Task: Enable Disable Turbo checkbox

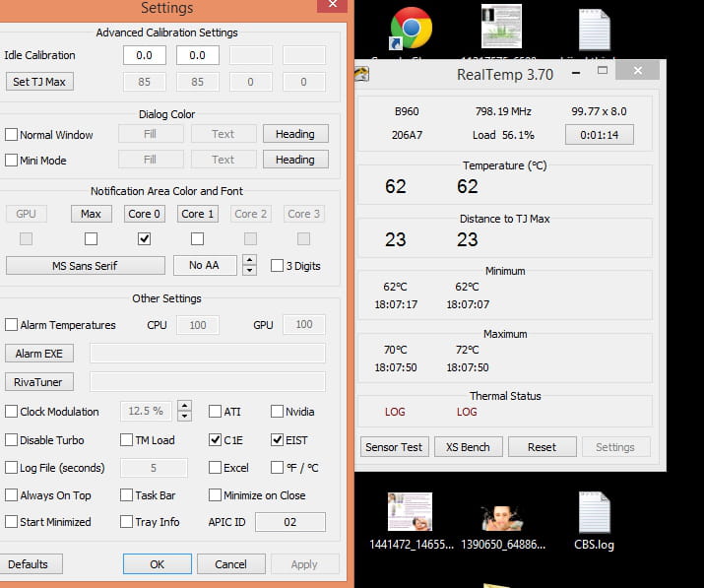Action: [x=11, y=439]
